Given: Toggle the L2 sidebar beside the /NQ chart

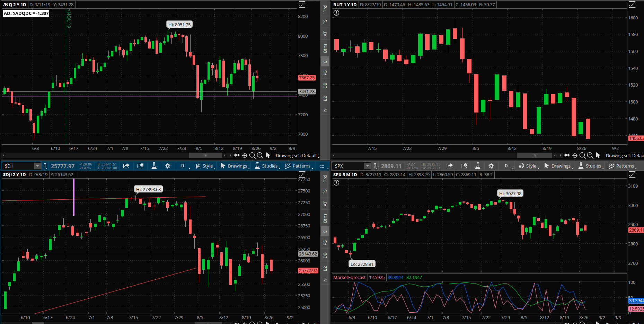Looking at the screenshot, I should click(325, 98).
